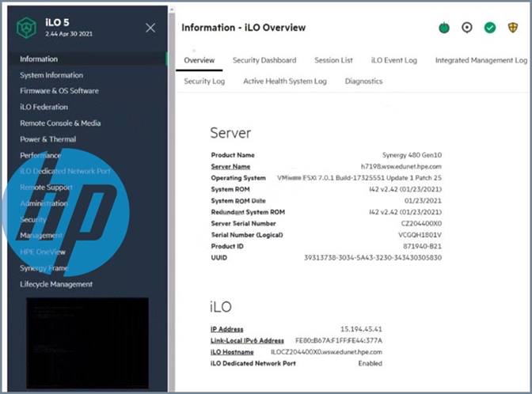
Task: Click the System ROM Date 01/23/2021
Action: point(423,201)
